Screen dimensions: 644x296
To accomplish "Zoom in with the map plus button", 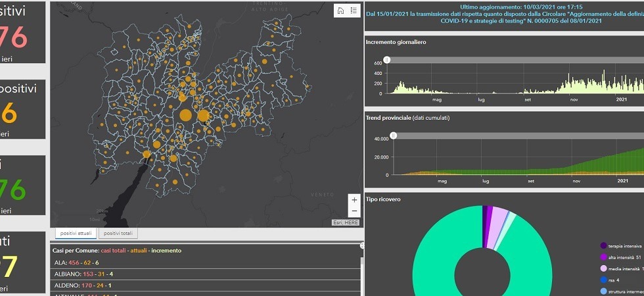I will click(x=354, y=200).
